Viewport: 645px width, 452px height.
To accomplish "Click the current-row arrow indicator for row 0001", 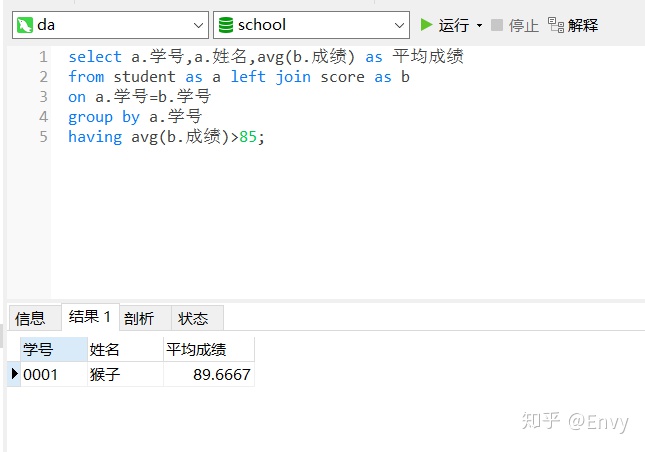I will tap(14, 374).
